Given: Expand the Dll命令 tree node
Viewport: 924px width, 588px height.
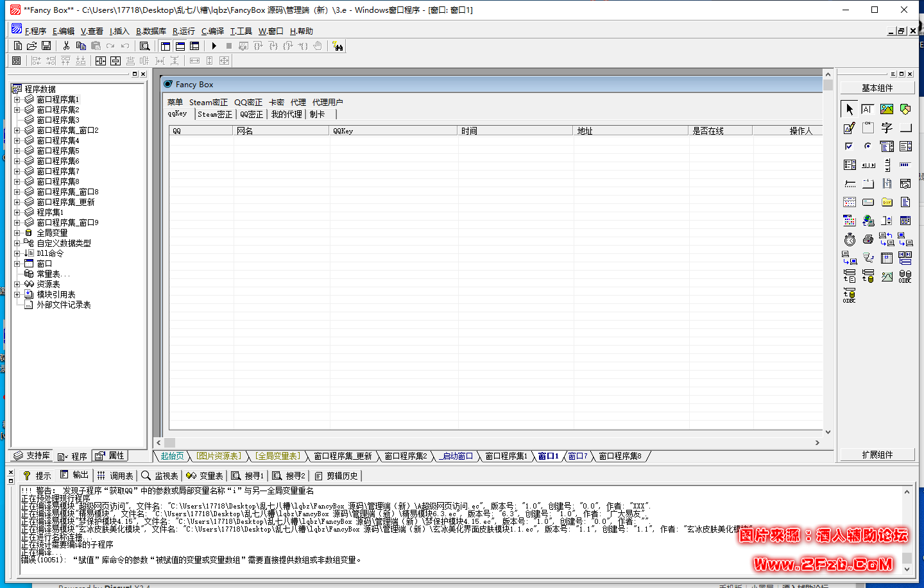Looking at the screenshot, I should [x=17, y=253].
